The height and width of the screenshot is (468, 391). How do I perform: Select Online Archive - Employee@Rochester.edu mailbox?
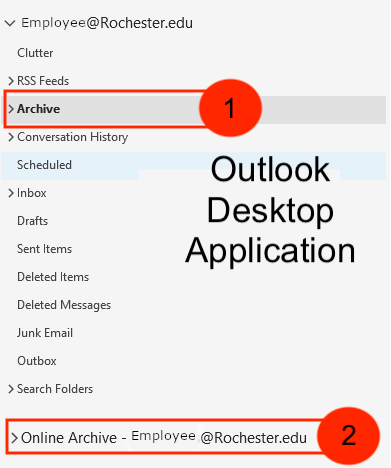(x=164, y=438)
